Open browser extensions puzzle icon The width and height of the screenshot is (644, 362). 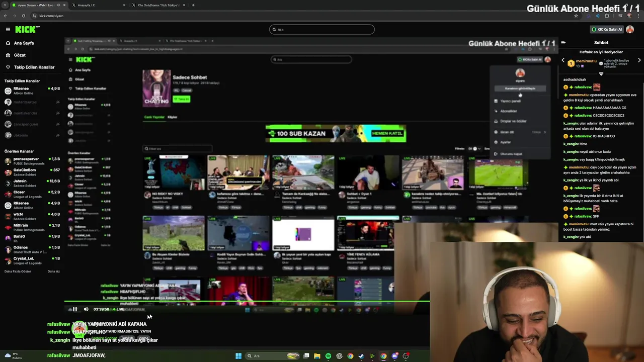(x=607, y=16)
